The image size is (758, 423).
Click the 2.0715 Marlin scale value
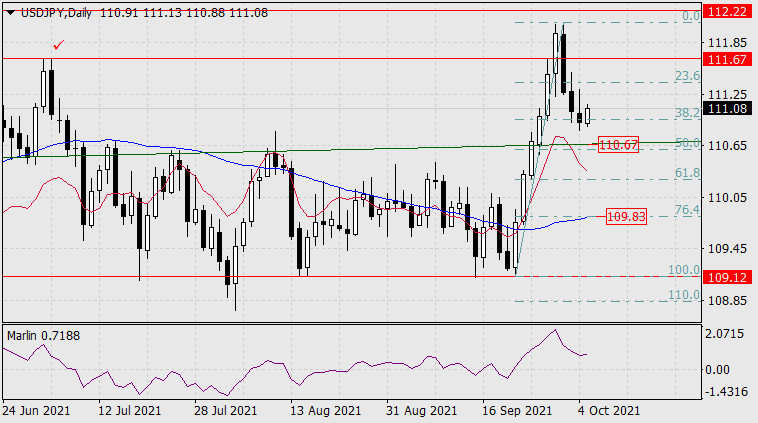click(724, 334)
